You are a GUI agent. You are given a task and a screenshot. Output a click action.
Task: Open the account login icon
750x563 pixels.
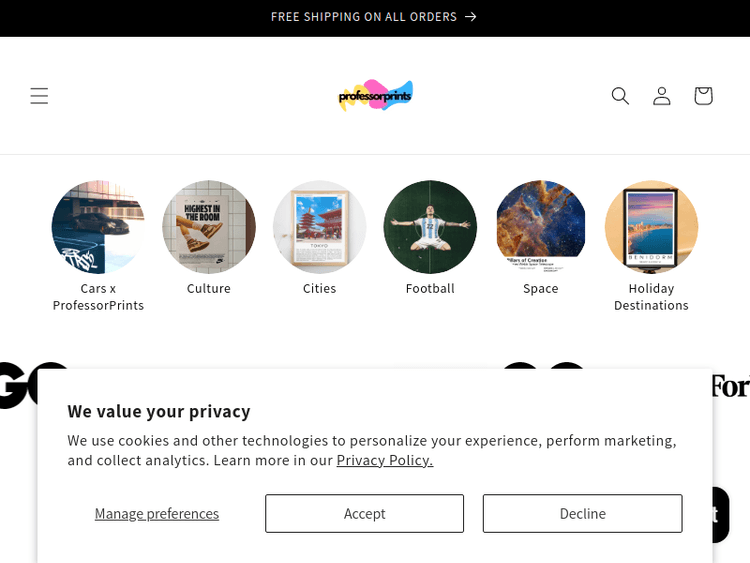coord(662,96)
